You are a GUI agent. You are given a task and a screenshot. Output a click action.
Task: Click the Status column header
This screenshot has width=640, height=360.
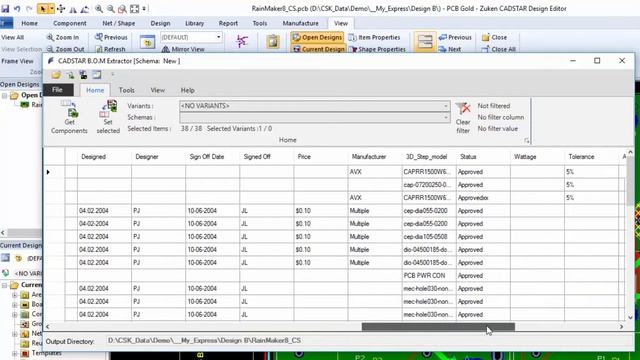(468, 157)
